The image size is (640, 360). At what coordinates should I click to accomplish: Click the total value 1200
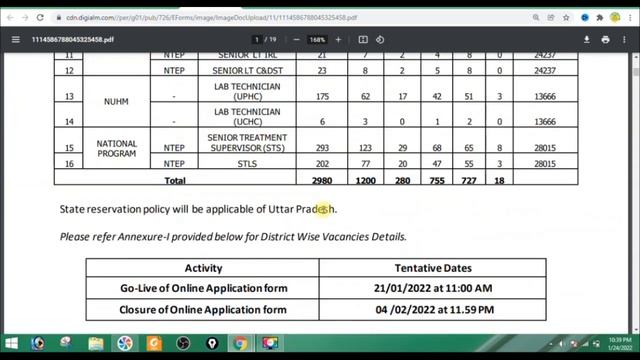[x=365, y=180]
